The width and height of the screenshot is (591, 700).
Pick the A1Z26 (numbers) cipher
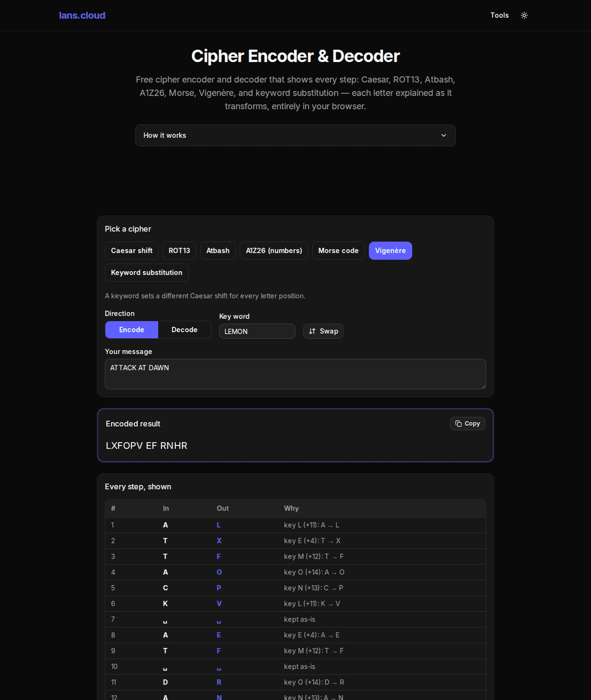click(274, 251)
